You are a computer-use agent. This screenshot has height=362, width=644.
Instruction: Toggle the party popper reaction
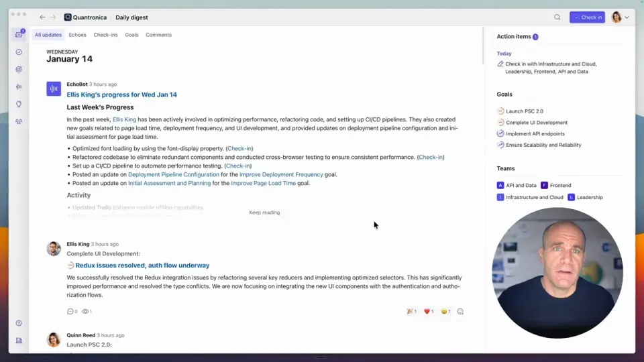(411, 312)
